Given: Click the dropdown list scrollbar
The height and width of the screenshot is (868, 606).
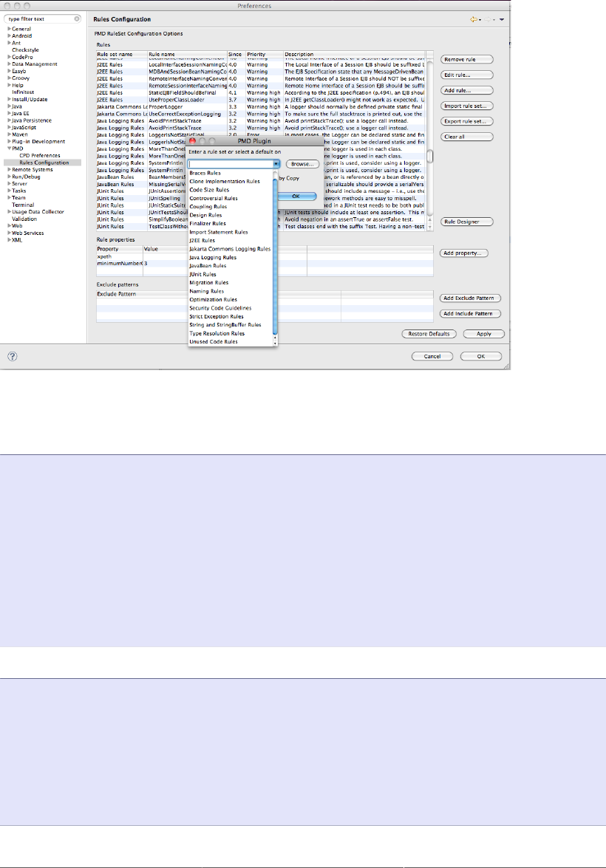Looking at the screenshot, I should (x=276, y=258).
